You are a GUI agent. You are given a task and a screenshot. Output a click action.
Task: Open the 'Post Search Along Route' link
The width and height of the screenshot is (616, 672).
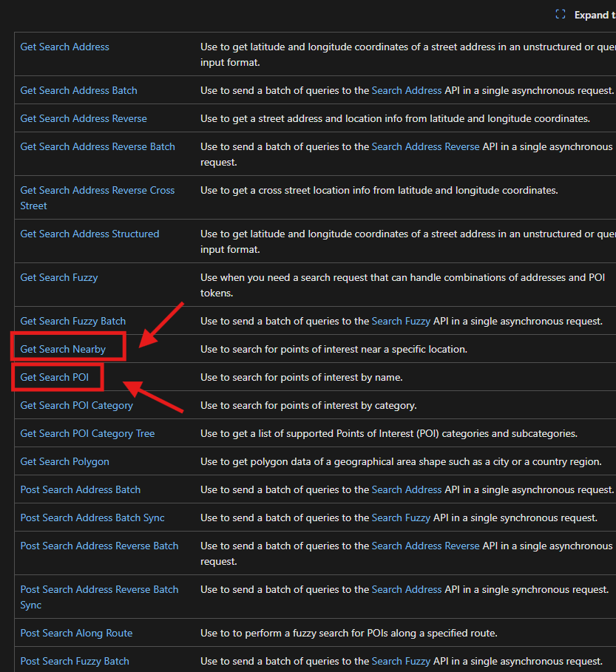click(x=76, y=633)
